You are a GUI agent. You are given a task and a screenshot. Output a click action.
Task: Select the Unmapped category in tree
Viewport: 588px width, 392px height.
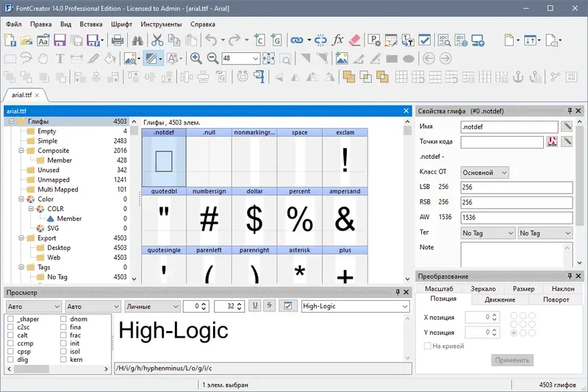[x=53, y=179]
